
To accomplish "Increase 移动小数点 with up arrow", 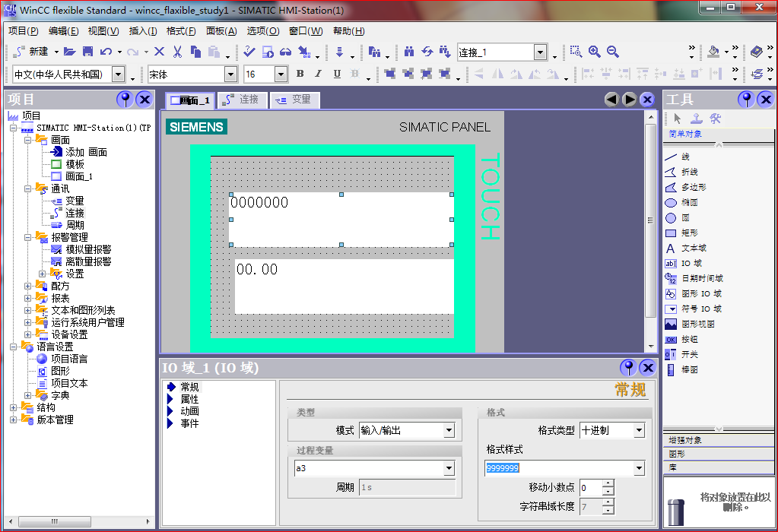I will pos(608,483).
